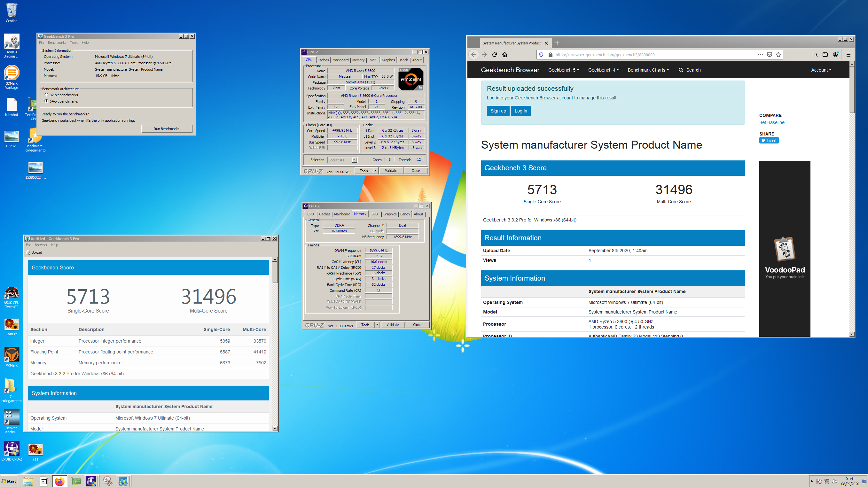Switch to Bench tab in upper CPU-Z
Screen dimensions: 868x488
coord(403,60)
